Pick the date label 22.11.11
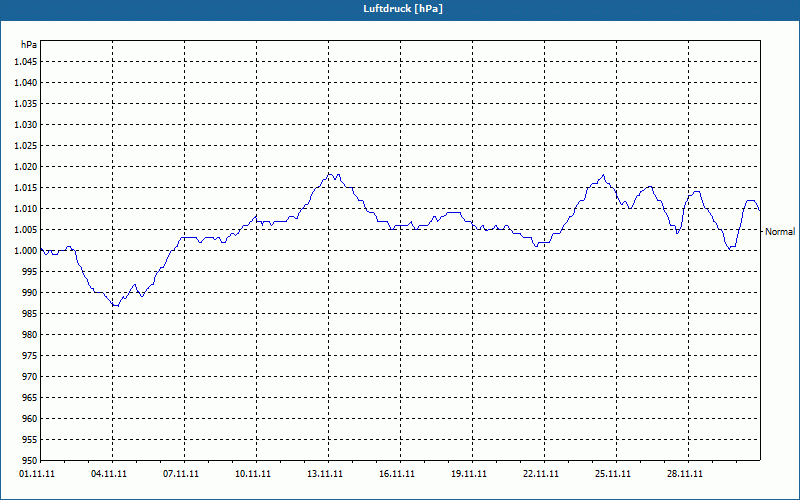Viewport: 800px width, 500px height. click(x=540, y=473)
